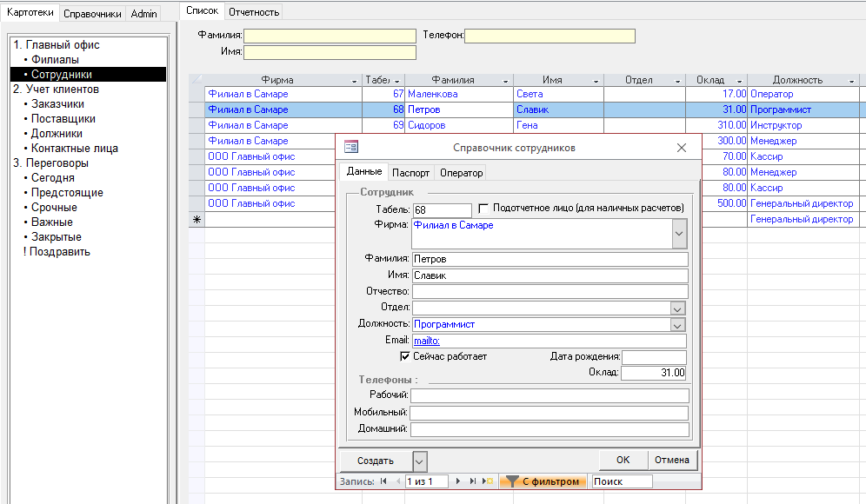The image size is (866, 504).
Task: Go to next record in navigator
Action: (x=458, y=481)
